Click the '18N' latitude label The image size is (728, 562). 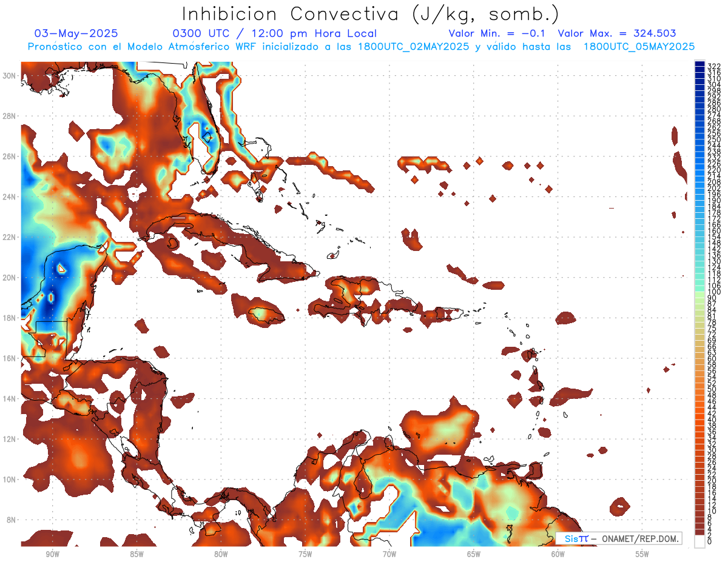[10, 318]
